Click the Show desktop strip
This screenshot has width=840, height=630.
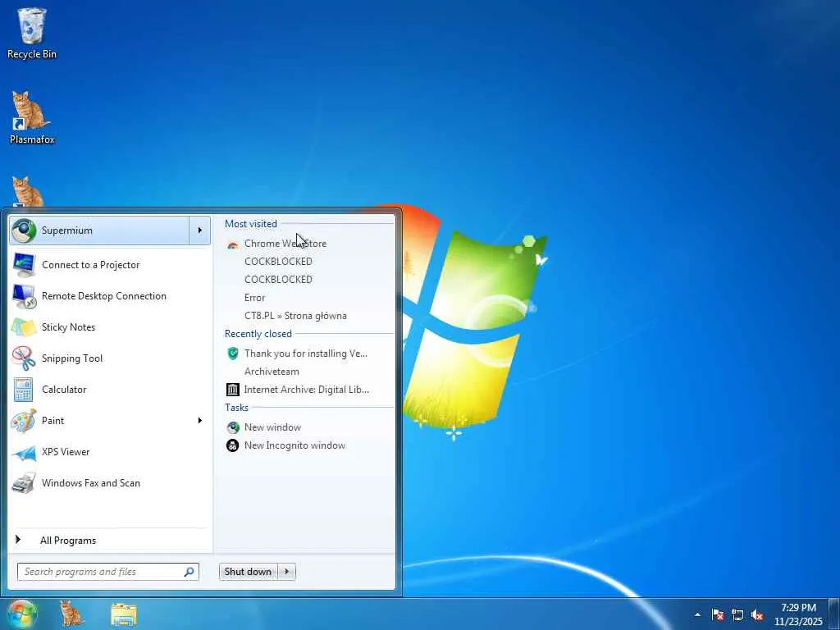(834, 614)
